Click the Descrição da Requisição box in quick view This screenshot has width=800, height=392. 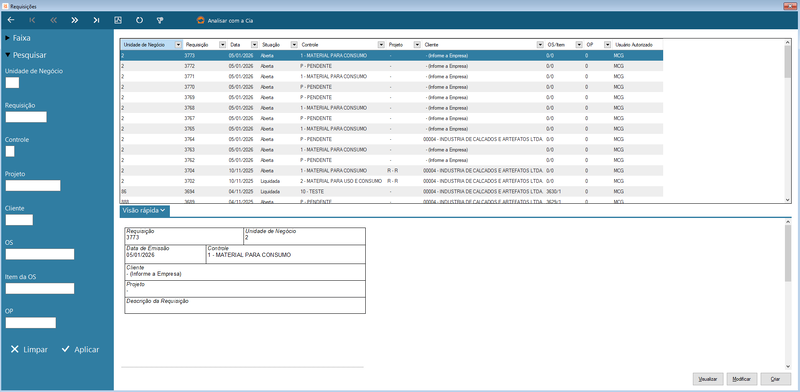pyautogui.click(x=245, y=305)
